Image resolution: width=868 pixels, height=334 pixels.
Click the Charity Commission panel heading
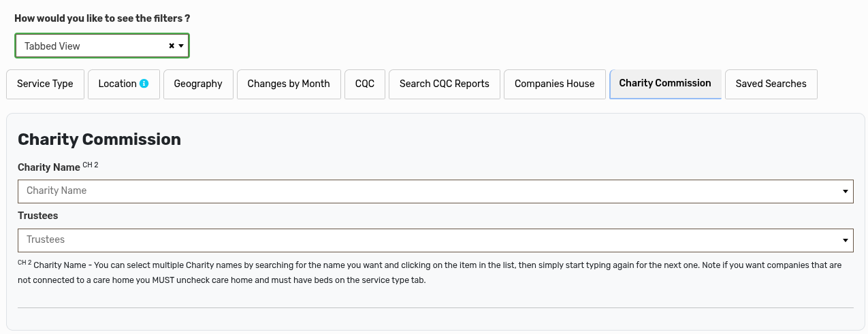coord(99,139)
